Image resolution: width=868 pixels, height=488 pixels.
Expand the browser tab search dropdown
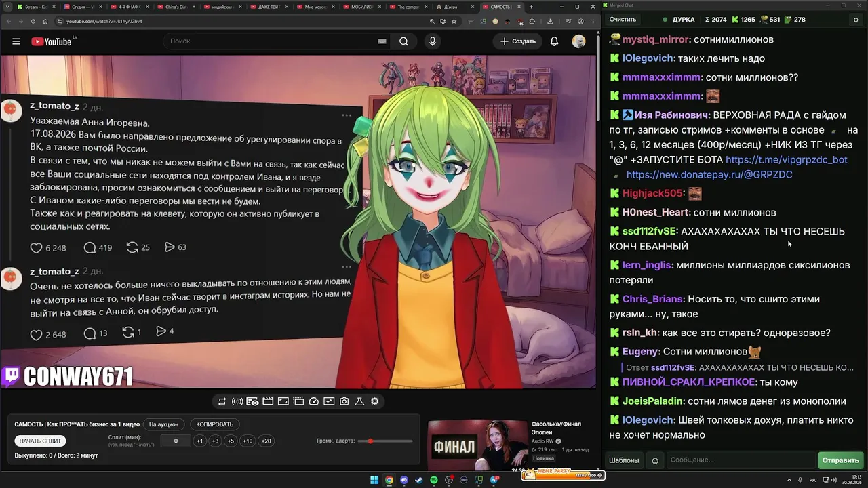click(9, 7)
